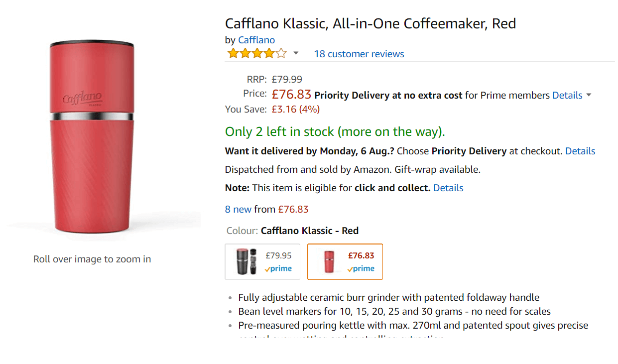Open the click and collect Details link
The height and width of the screenshot is (364, 618).
[x=448, y=188]
